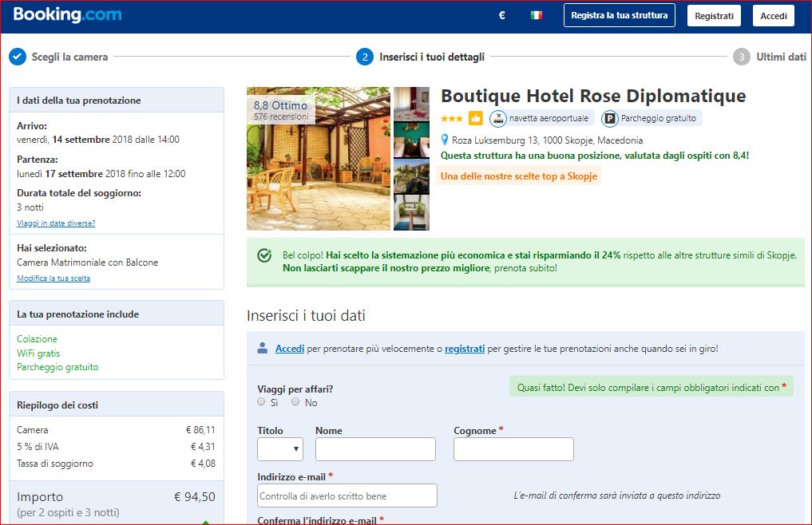The width and height of the screenshot is (812, 525).
Task: Click the Registrati header button
Action: point(714,15)
